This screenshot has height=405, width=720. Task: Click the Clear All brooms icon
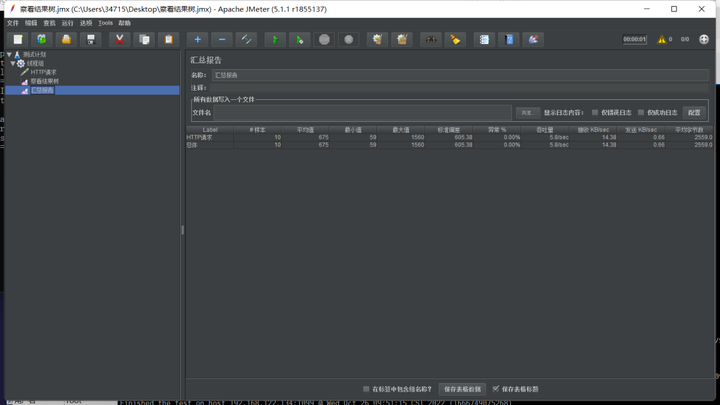coord(402,39)
